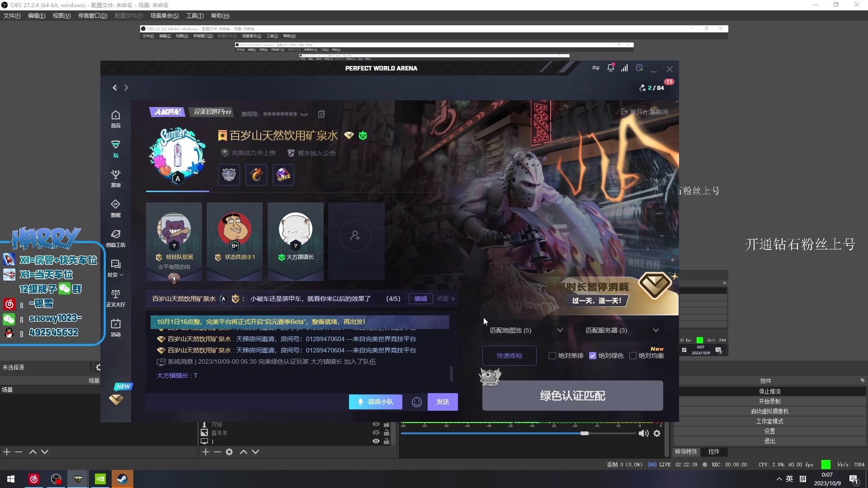Viewport: 868px width, 488px height.
Task: Toggle lock on the source named 1
Action: (387, 441)
